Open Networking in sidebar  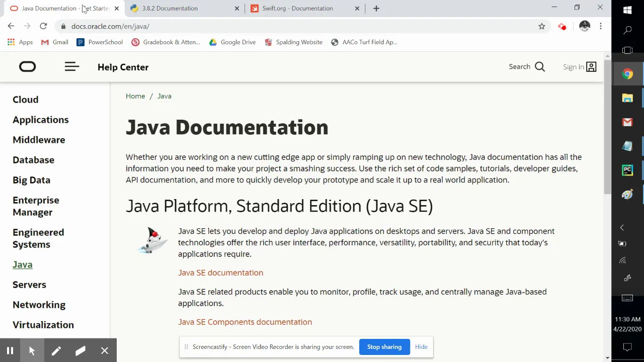pos(39,305)
